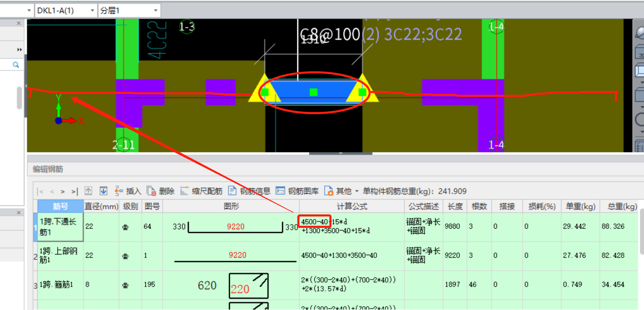Move rebar row down icon
This screenshot has width=644, height=310.
coord(103,191)
